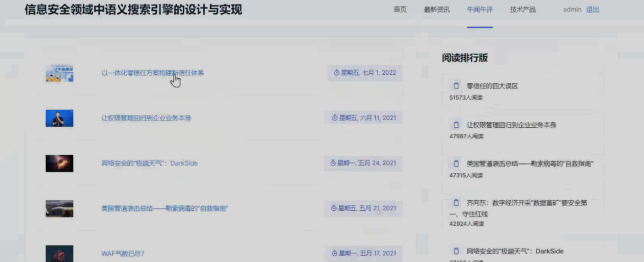Click the admin username in header

click(572, 10)
